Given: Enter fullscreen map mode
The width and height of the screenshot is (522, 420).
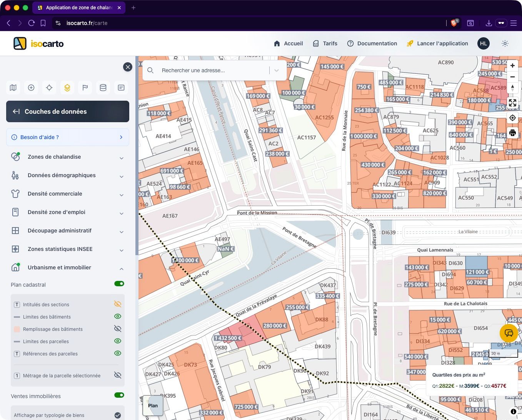Looking at the screenshot, I should (512, 103).
